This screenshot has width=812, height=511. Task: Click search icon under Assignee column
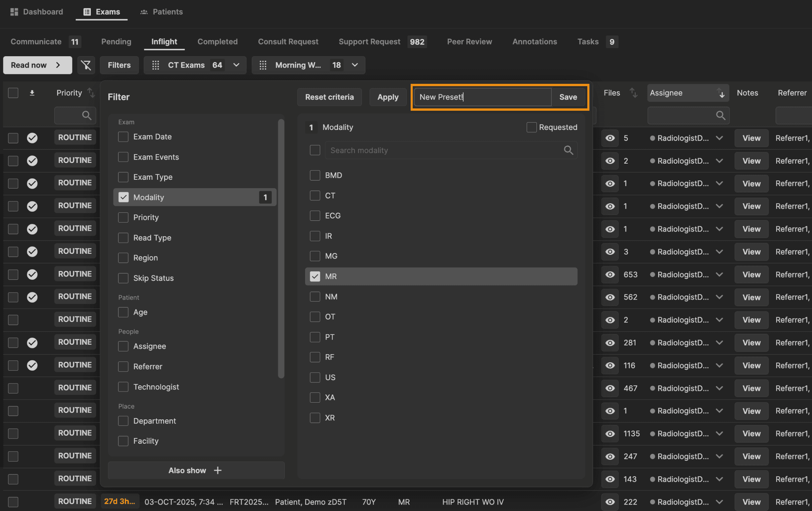coord(720,115)
